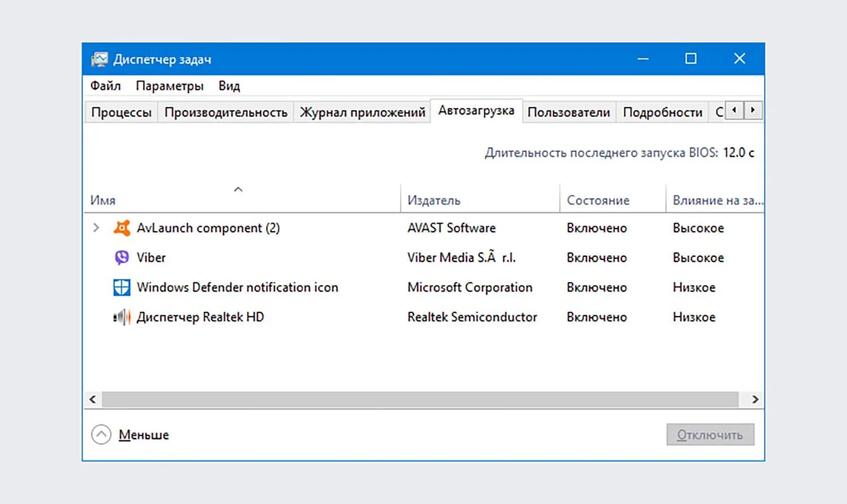Maximize the Диспетчер задач window

coord(691,59)
